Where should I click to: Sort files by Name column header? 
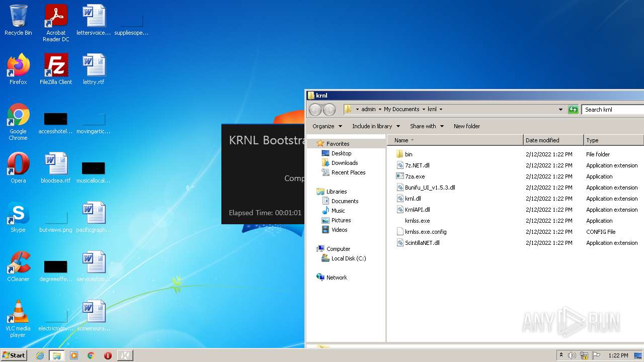(x=455, y=140)
